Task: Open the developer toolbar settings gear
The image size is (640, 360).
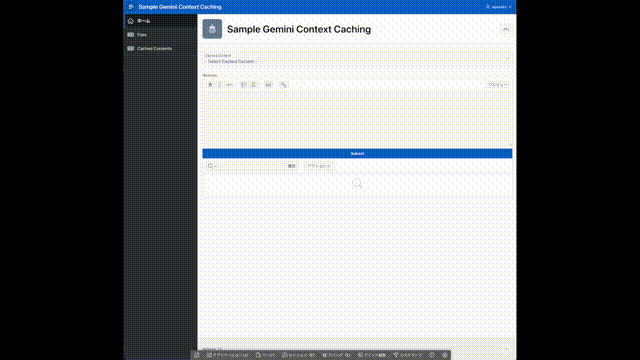Action: (x=444, y=355)
